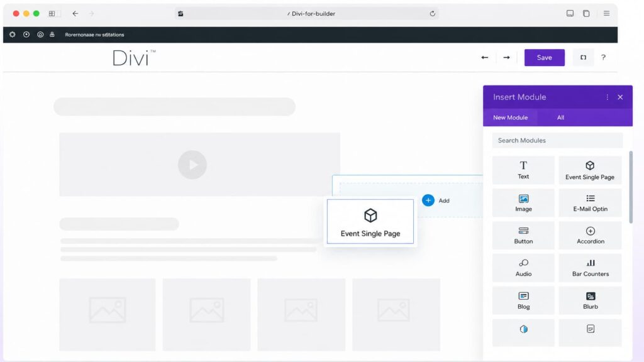The image size is (644, 362).
Task: Click the module list scrollbar
Action: tap(630, 187)
